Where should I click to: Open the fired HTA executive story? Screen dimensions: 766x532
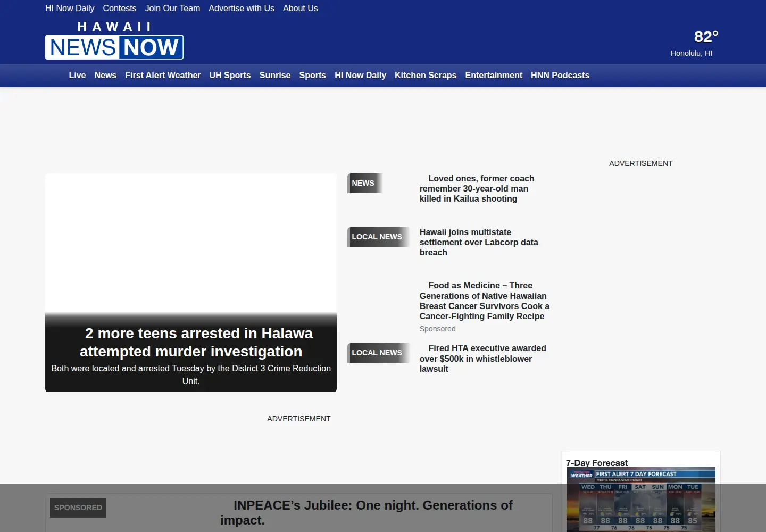pyautogui.click(x=482, y=359)
